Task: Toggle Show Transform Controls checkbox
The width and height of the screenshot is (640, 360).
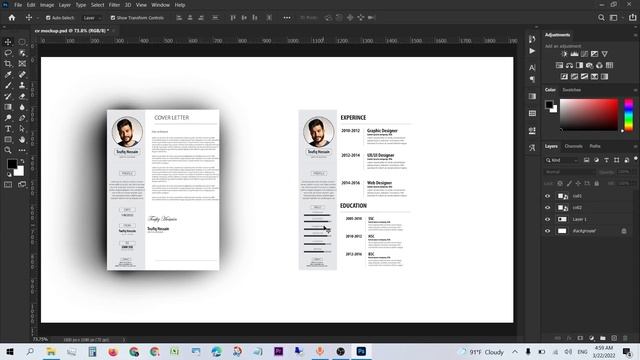Action: pyautogui.click(x=113, y=18)
